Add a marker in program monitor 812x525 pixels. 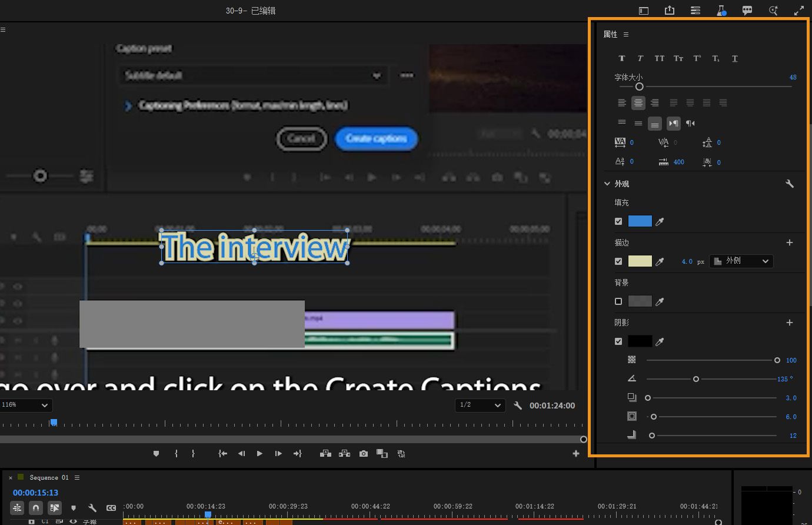pos(156,454)
